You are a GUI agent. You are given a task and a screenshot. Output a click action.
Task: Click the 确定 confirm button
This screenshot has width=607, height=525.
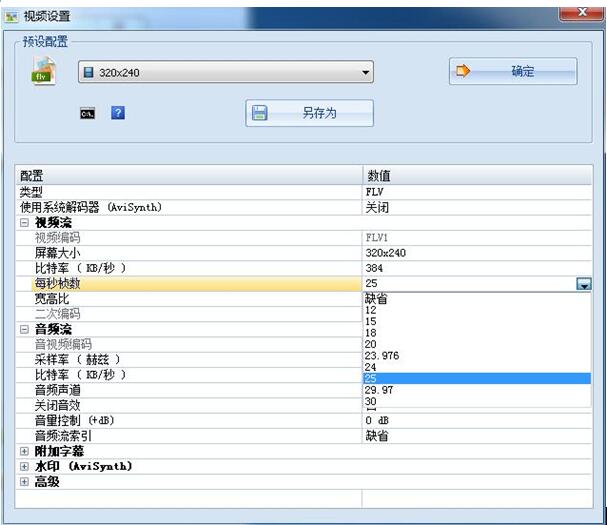(x=512, y=71)
